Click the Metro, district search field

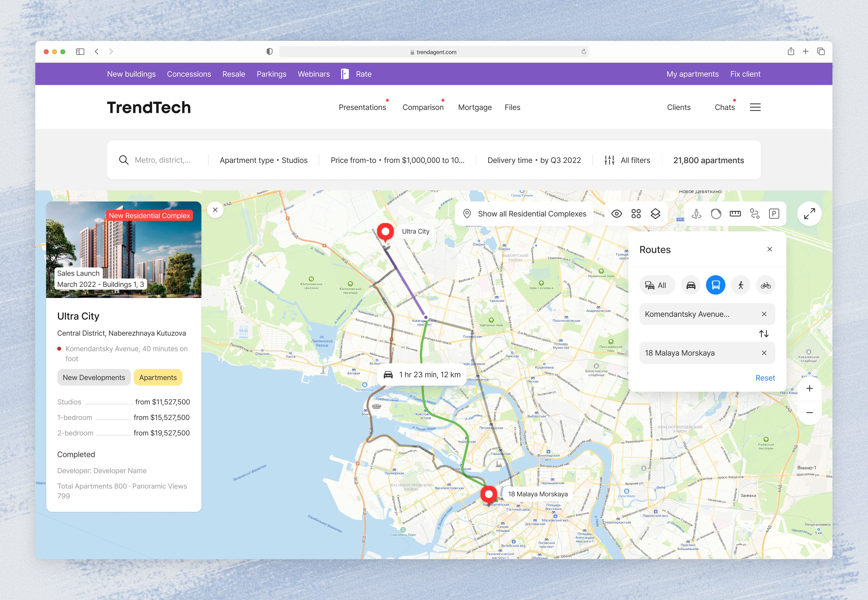[x=162, y=160]
